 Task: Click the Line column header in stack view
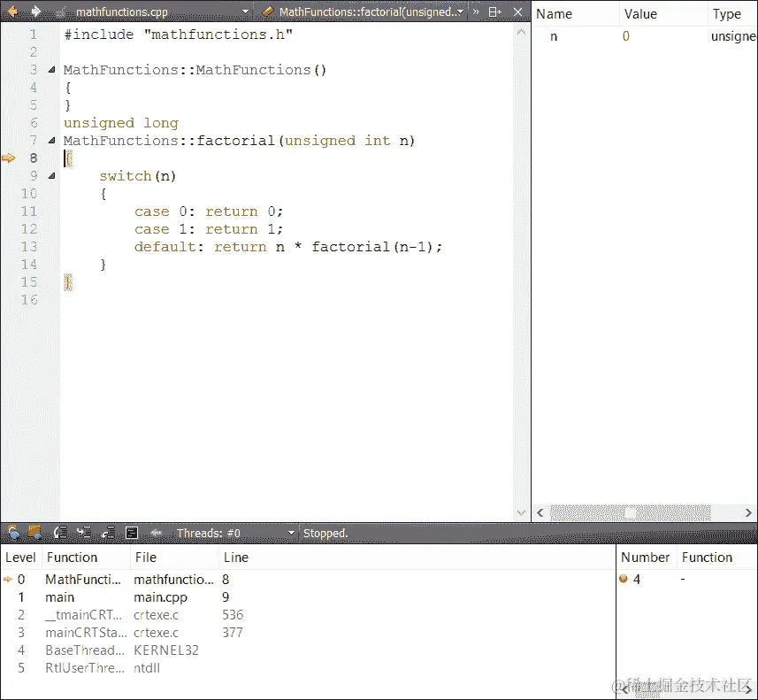236,558
